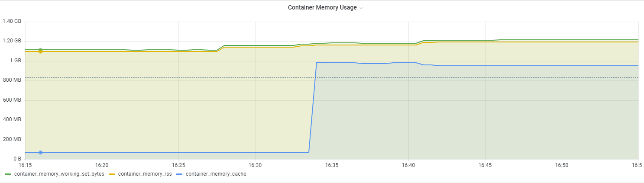Click the steep rise of the blue cache line
Screen dimensions: 644x183
point(313,107)
